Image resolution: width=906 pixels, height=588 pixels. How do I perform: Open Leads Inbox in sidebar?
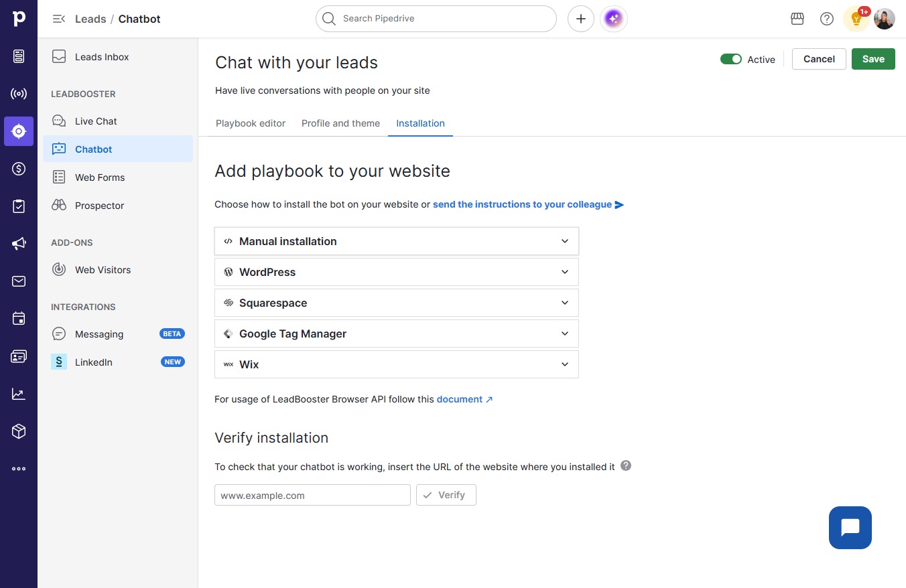pyautogui.click(x=118, y=57)
